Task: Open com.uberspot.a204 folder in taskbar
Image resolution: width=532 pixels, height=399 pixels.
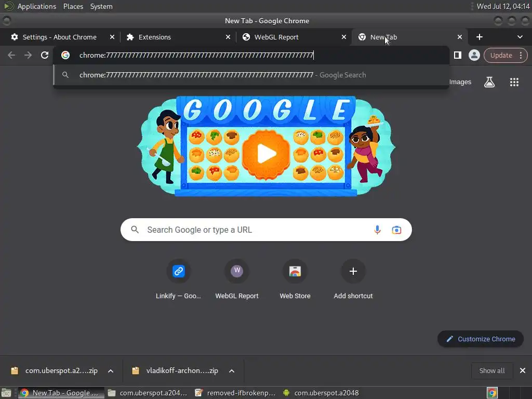Action: pyautogui.click(x=148, y=393)
